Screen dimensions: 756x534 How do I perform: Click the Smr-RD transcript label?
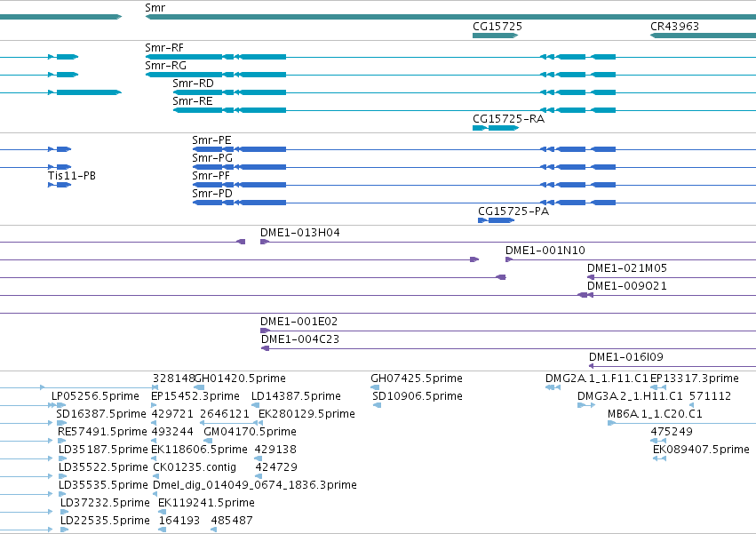[193, 84]
